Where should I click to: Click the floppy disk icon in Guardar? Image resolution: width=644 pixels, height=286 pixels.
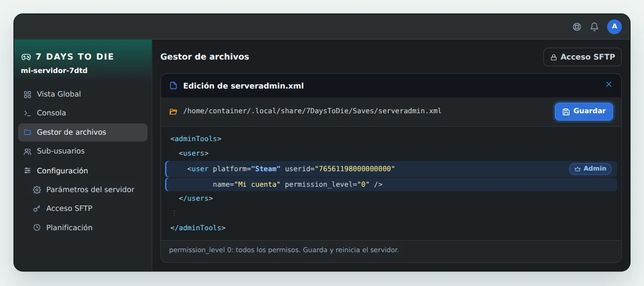coord(566,112)
